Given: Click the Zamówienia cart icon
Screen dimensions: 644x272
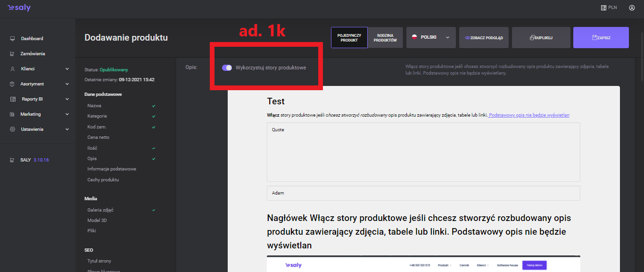Looking at the screenshot, I should [x=12, y=54].
